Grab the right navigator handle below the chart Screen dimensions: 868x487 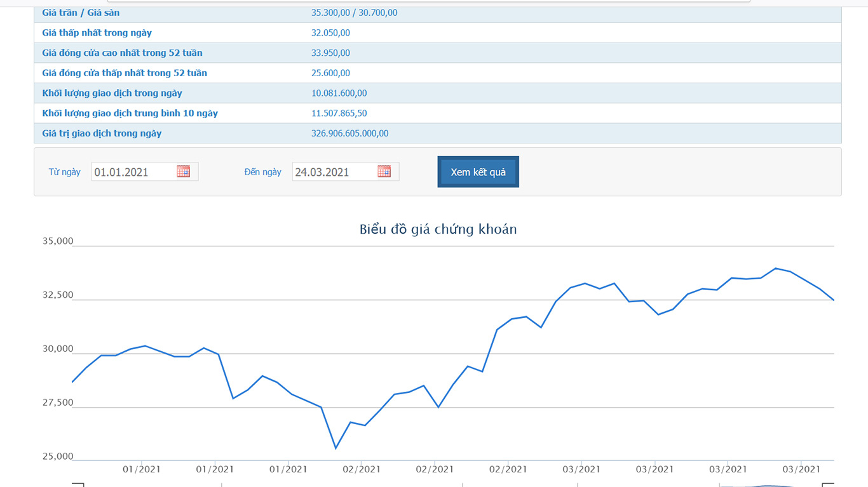[x=828, y=484]
